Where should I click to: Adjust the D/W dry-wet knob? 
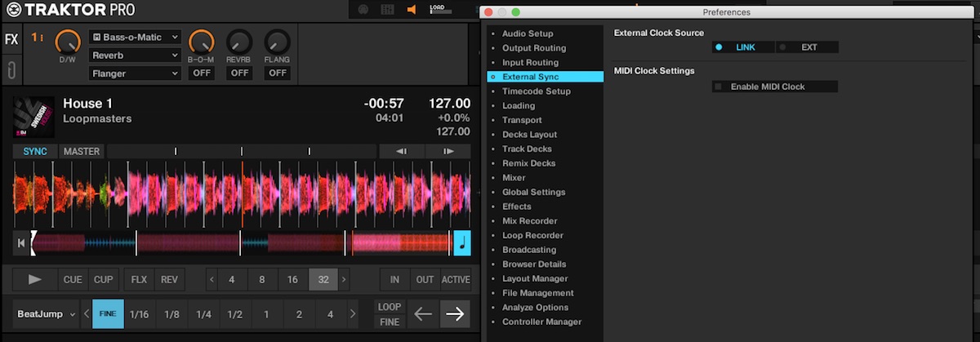(68, 40)
